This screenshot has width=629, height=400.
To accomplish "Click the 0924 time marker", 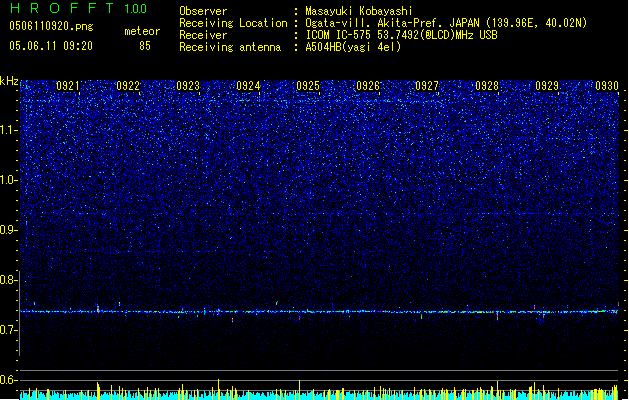I will (248, 85).
